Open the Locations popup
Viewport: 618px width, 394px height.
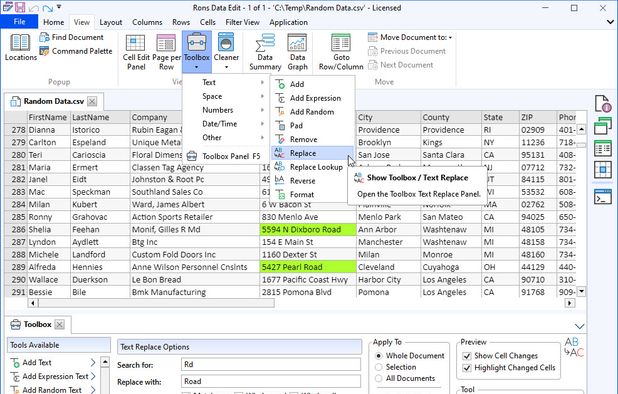(20, 47)
